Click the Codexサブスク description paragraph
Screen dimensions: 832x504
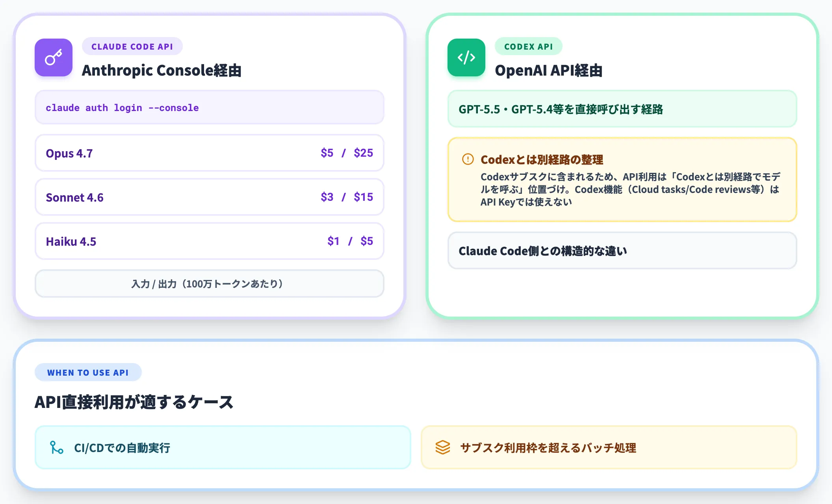tap(630, 189)
